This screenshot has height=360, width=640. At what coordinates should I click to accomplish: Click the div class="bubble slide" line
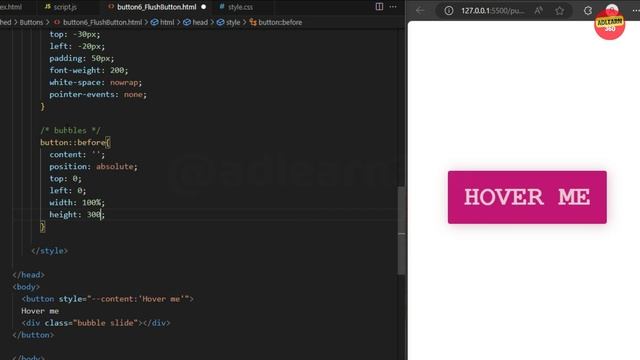(96, 322)
